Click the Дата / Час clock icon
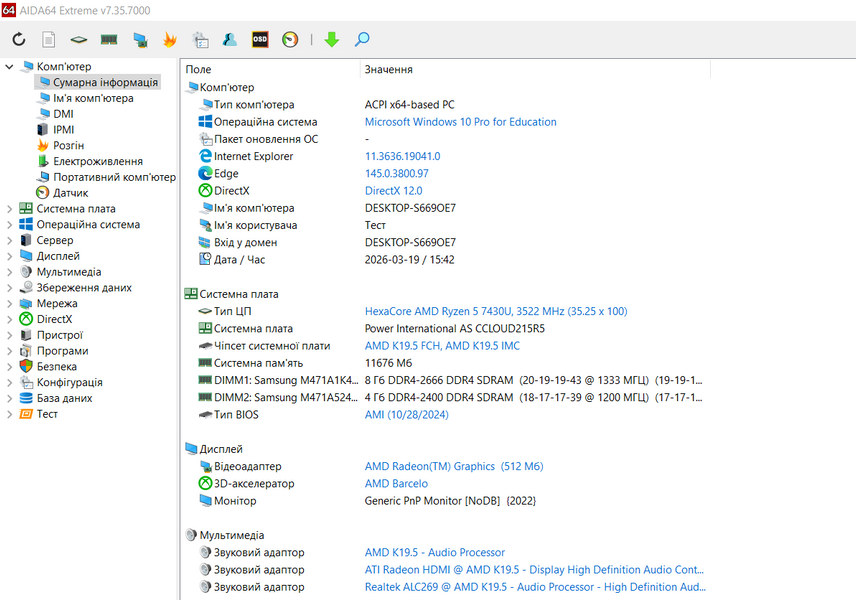This screenshot has width=856, height=600. click(x=205, y=259)
